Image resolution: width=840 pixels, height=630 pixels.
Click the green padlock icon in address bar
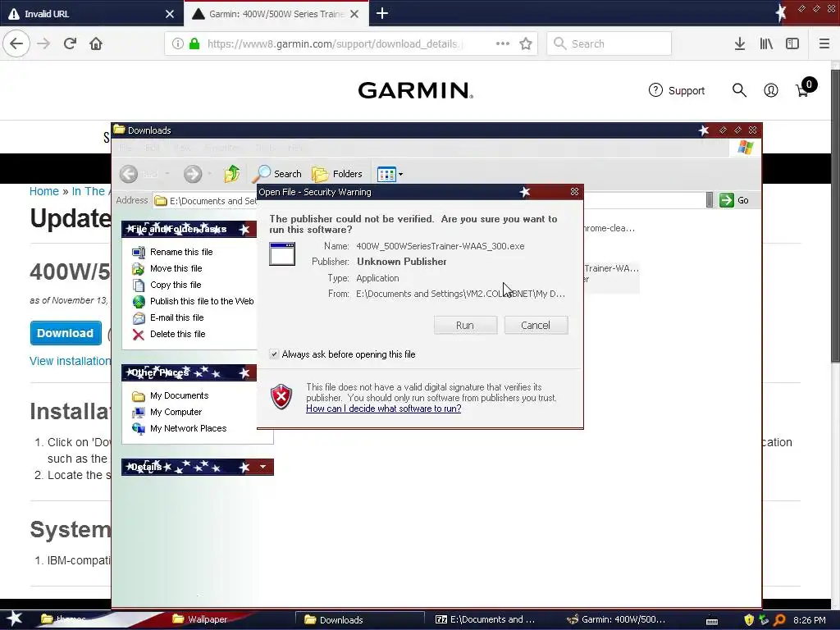194,44
